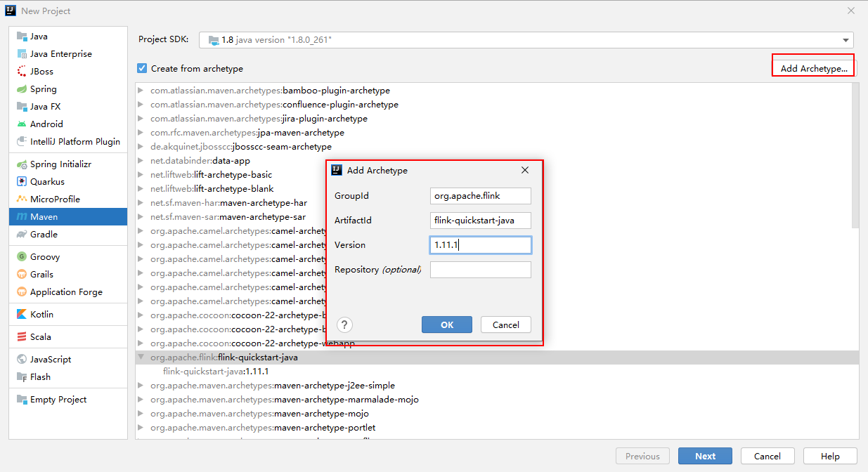Select the Empty Project icon
The image size is (868, 472).
click(x=22, y=400)
